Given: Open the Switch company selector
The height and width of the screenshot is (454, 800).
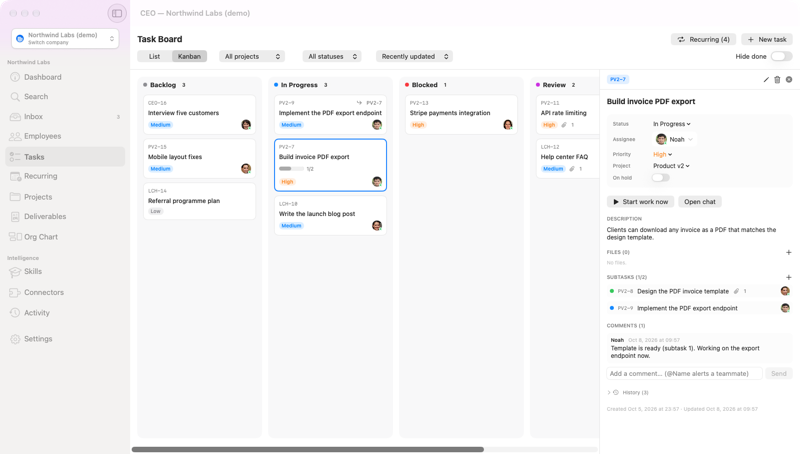Looking at the screenshot, I should (65, 38).
